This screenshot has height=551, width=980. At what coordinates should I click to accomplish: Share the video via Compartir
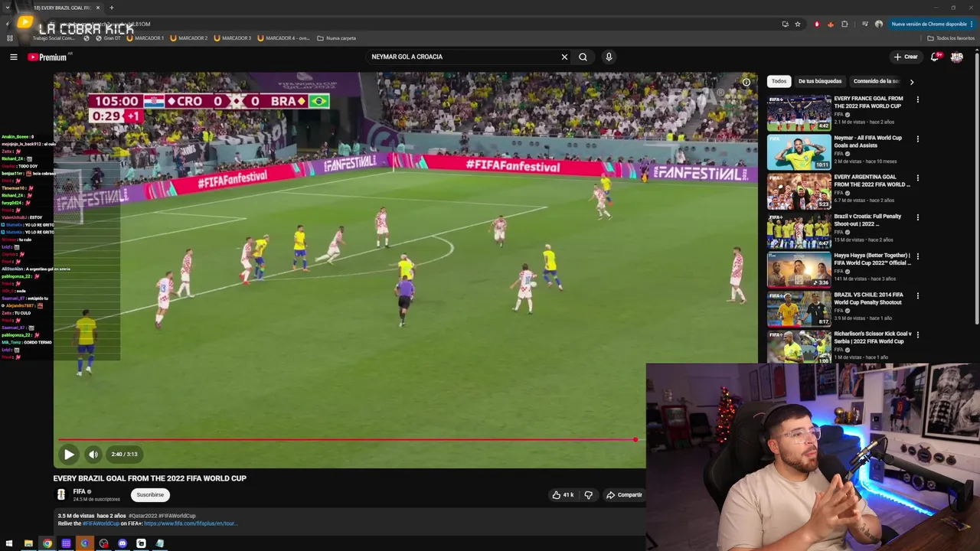pyautogui.click(x=624, y=495)
